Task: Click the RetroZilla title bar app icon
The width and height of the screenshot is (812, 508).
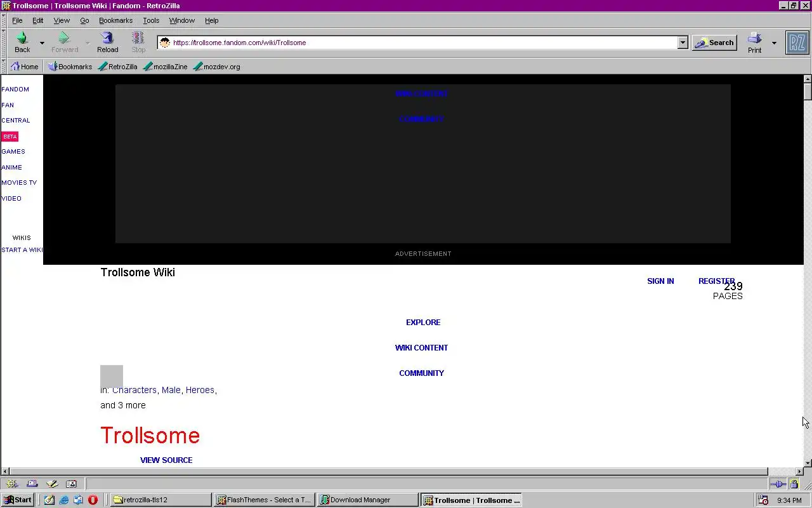Action: (6, 6)
